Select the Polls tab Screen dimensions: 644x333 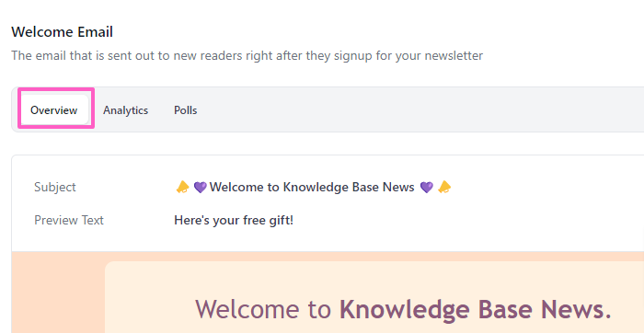pos(185,110)
